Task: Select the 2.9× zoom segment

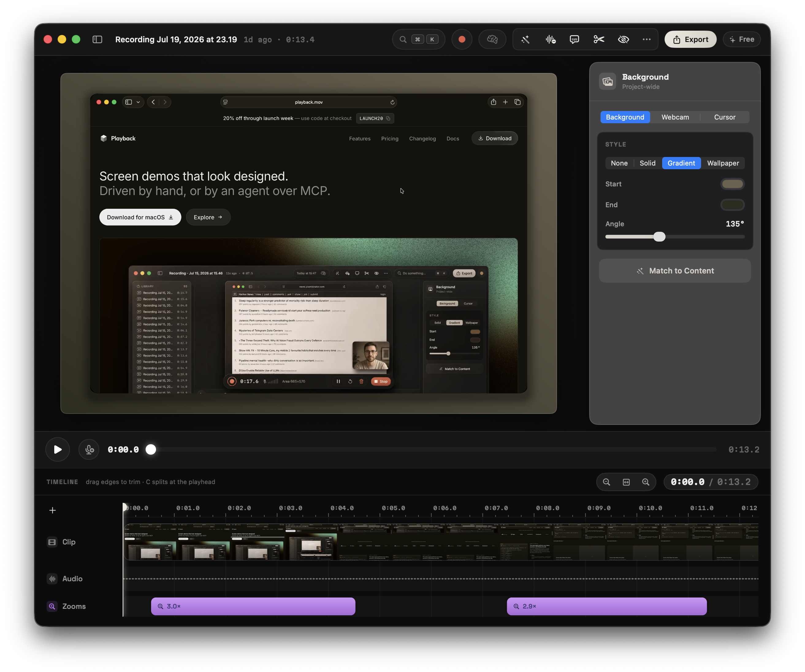Action: [607, 606]
